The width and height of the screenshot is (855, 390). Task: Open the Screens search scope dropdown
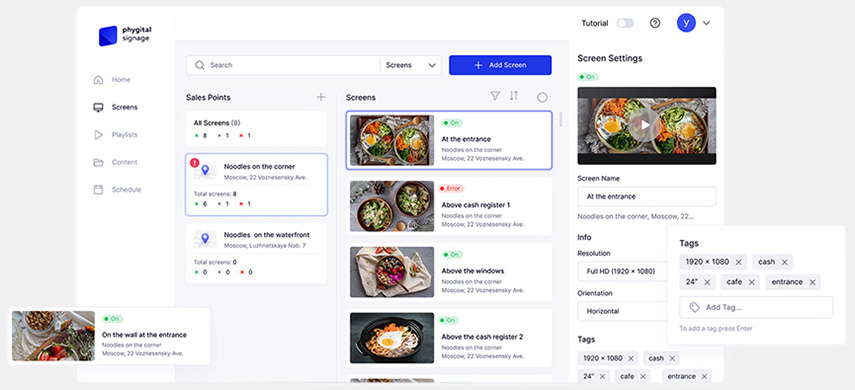(411, 65)
